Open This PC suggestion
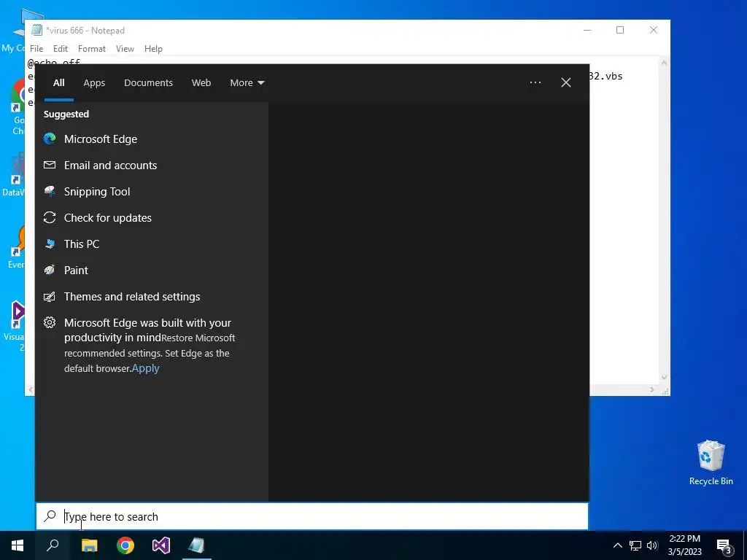Image resolution: width=747 pixels, height=560 pixels. (152, 244)
